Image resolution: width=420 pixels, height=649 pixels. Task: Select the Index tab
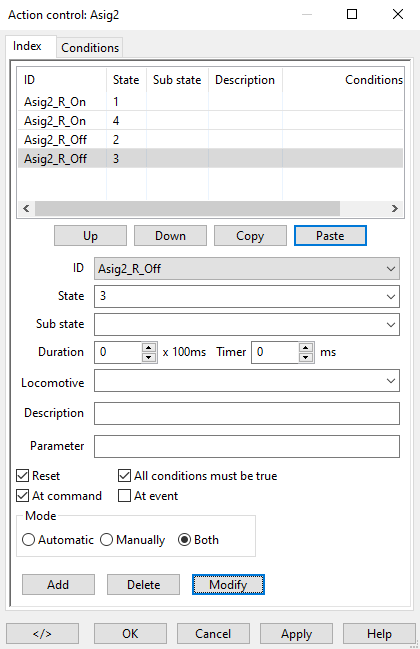27,46
